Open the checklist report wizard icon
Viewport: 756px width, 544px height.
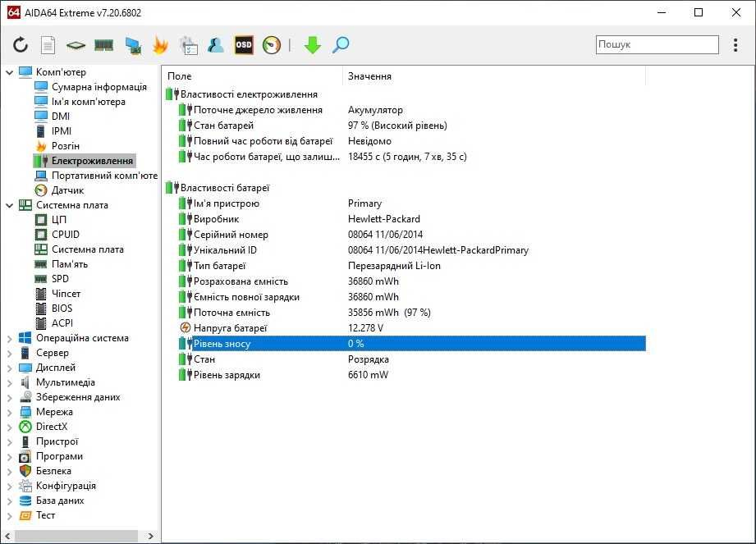(x=189, y=45)
